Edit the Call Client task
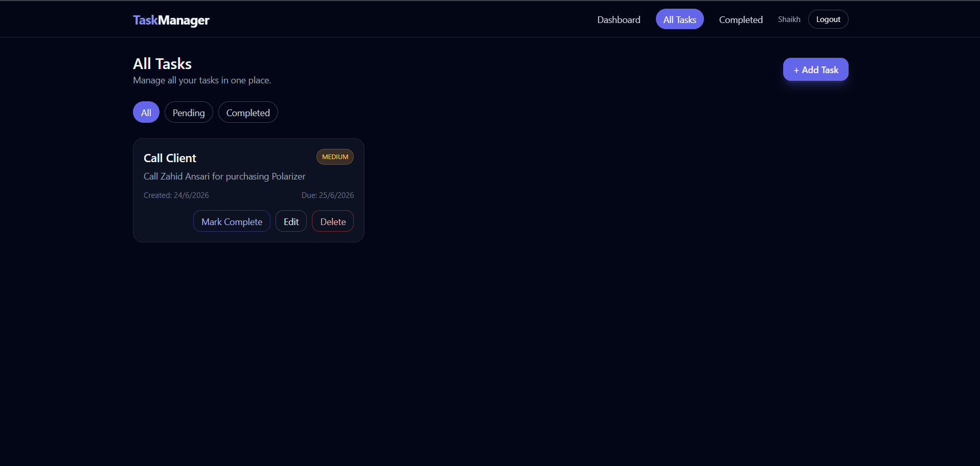Image resolution: width=980 pixels, height=466 pixels. click(291, 221)
